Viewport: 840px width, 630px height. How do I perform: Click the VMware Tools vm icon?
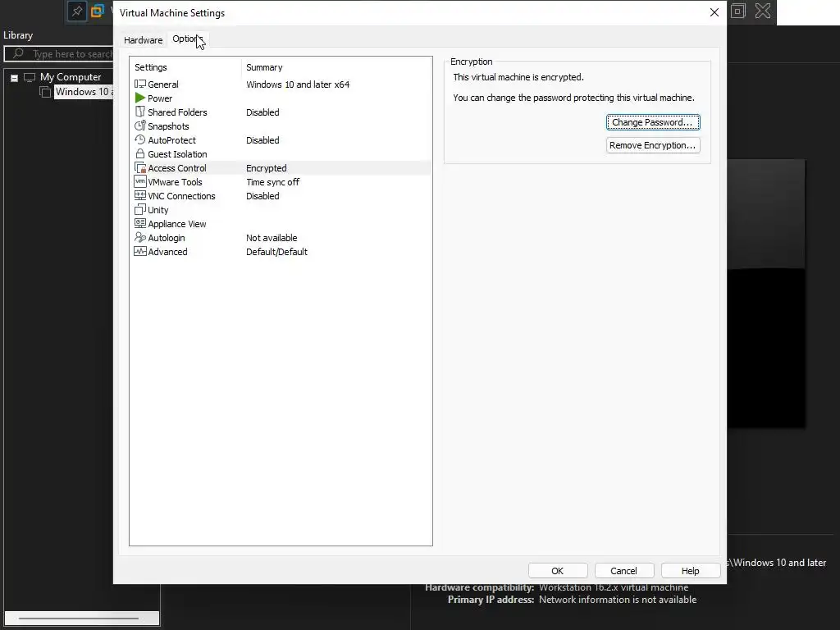(x=139, y=181)
